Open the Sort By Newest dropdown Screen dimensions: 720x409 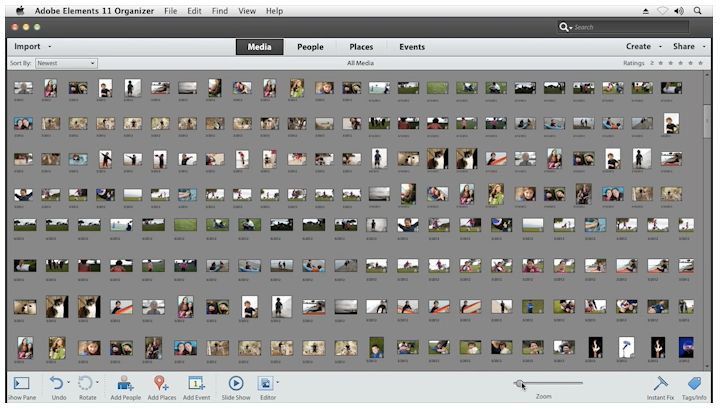point(66,63)
